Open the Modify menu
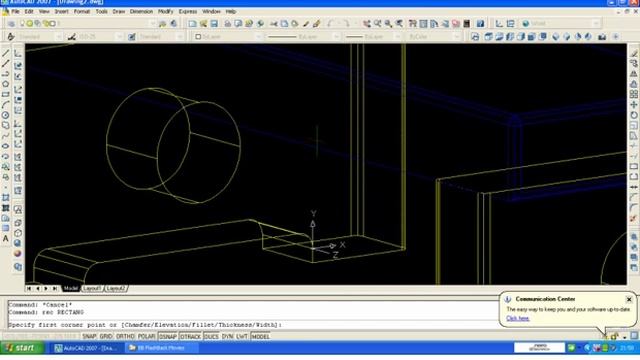 coord(165,11)
